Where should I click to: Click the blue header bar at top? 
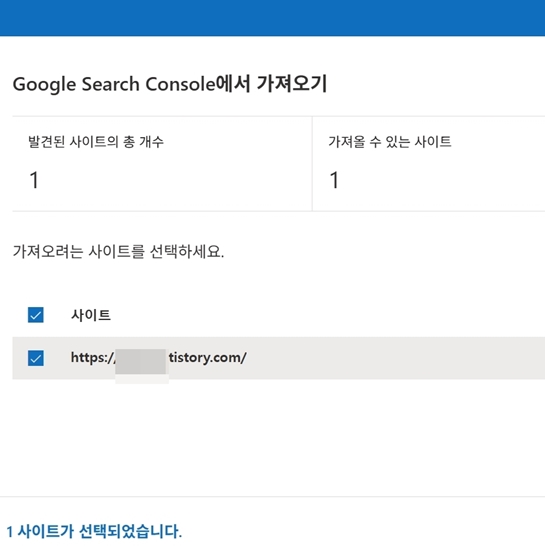click(272, 18)
